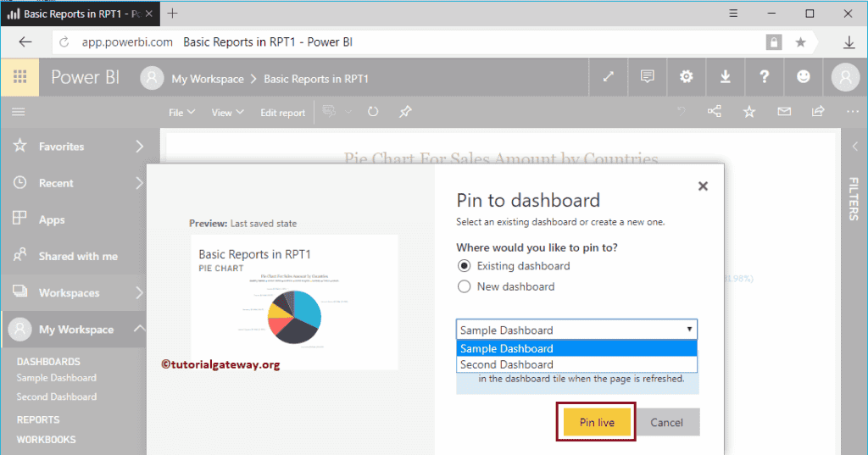Click the Pin live button
Image resolution: width=868 pixels, height=455 pixels.
[597, 422]
